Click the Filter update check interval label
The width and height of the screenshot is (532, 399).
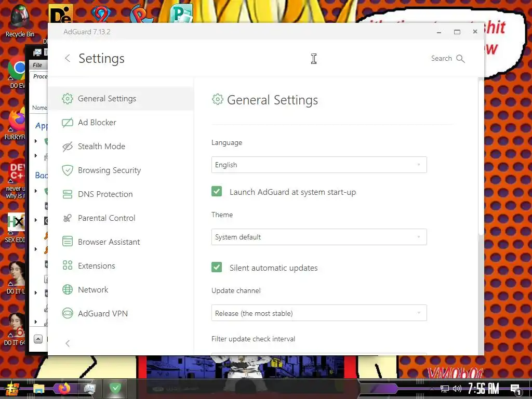[253, 339]
